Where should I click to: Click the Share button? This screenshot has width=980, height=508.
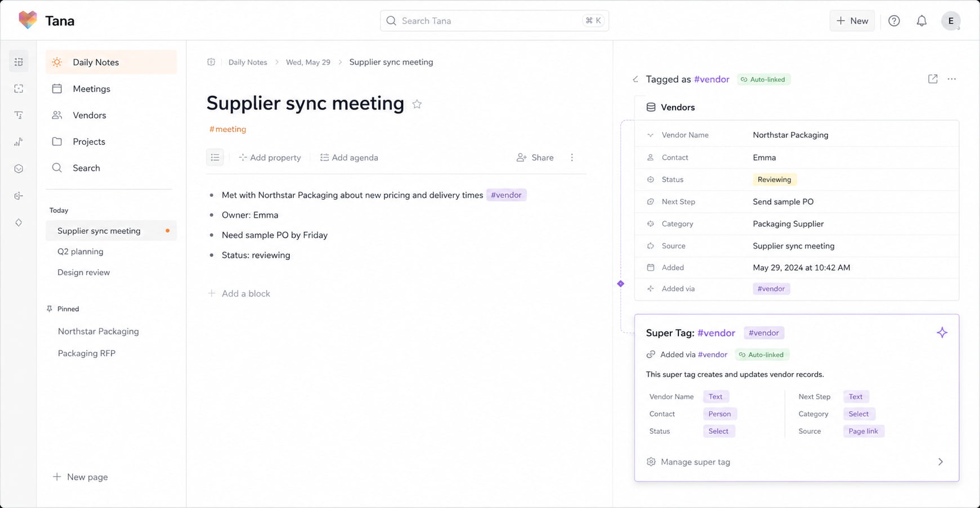(x=535, y=158)
